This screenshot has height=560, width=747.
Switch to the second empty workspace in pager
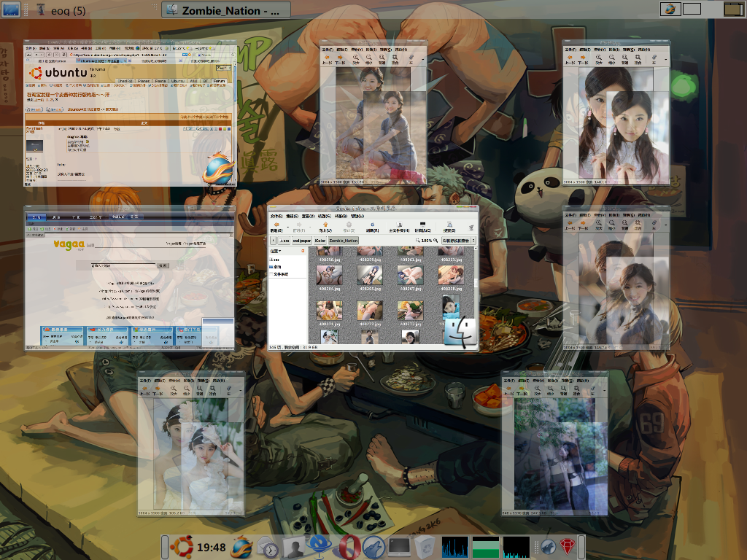tap(692, 9)
